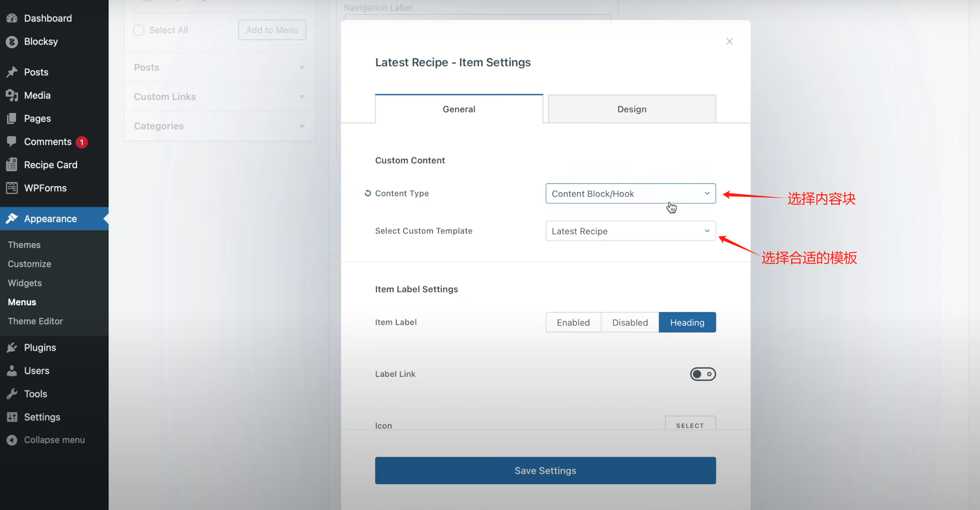Open the Recipe Card plugin icon
This screenshot has width=980, height=510.
pos(12,164)
